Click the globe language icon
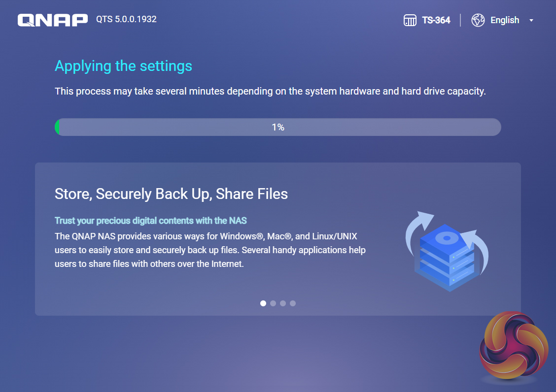The width and height of the screenshot is (556, 392). coord(478,20)
